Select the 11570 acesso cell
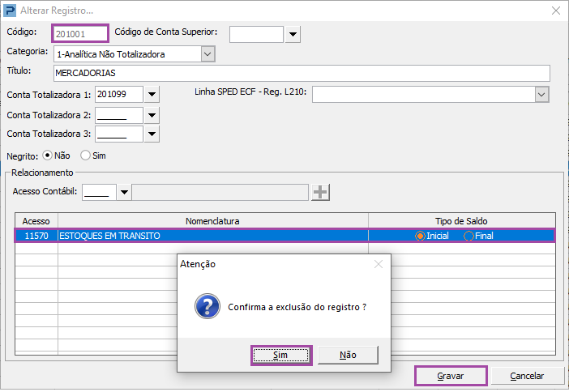 pos(36,236)
